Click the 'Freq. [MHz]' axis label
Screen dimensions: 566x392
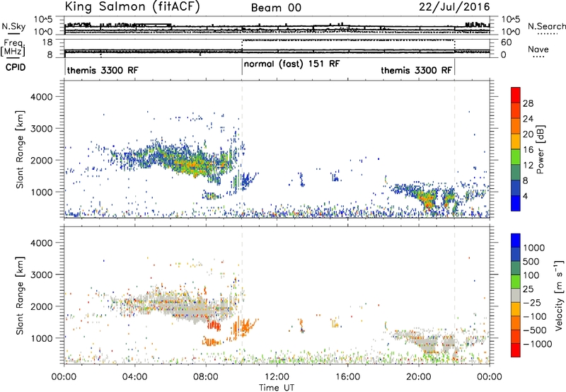tap(13, 47)
